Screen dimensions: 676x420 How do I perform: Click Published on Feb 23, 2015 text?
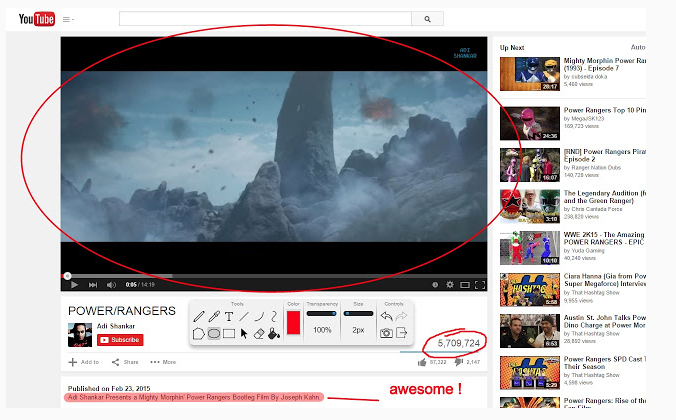(109, 388)
